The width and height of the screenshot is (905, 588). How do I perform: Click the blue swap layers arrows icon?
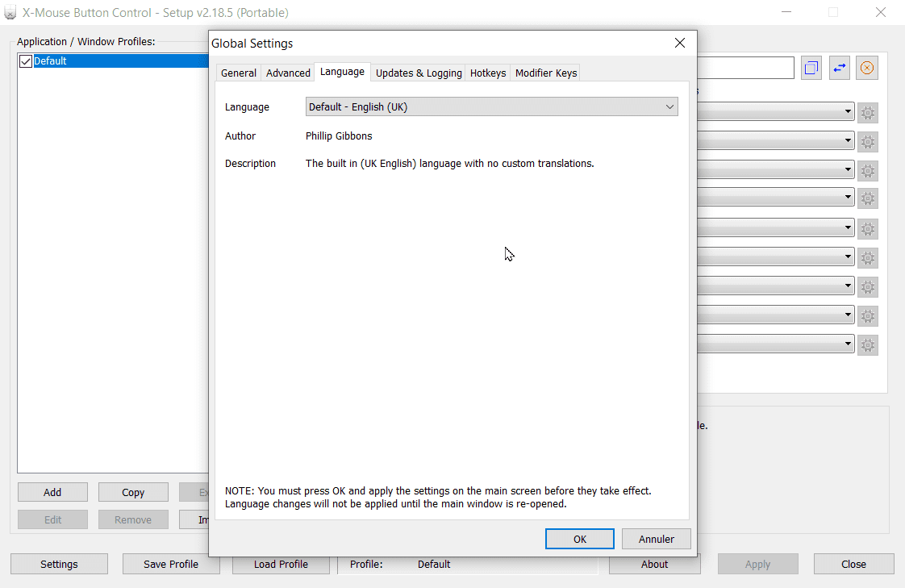(840, 69)
